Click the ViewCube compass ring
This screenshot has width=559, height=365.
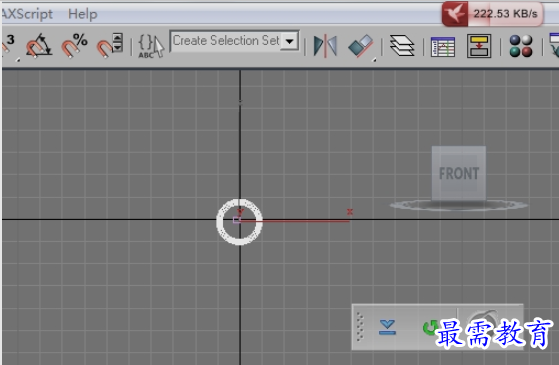coord(458,205)
